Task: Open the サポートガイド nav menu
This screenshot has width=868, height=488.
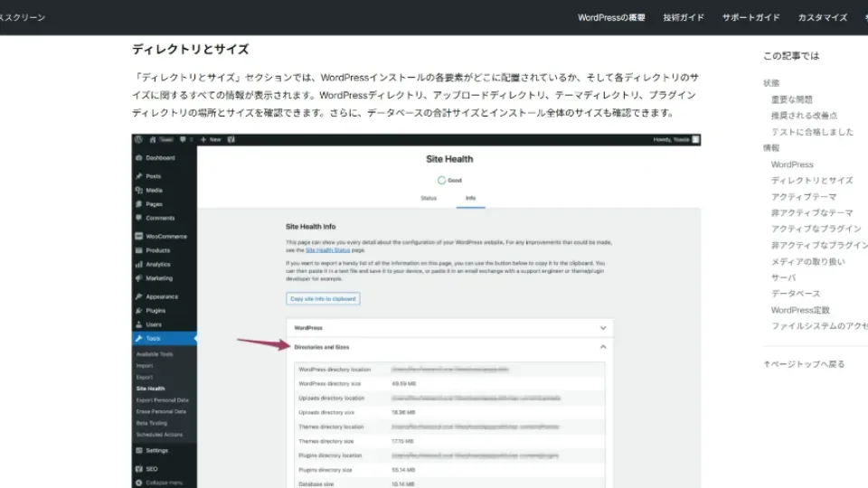Action: [750, 18]
